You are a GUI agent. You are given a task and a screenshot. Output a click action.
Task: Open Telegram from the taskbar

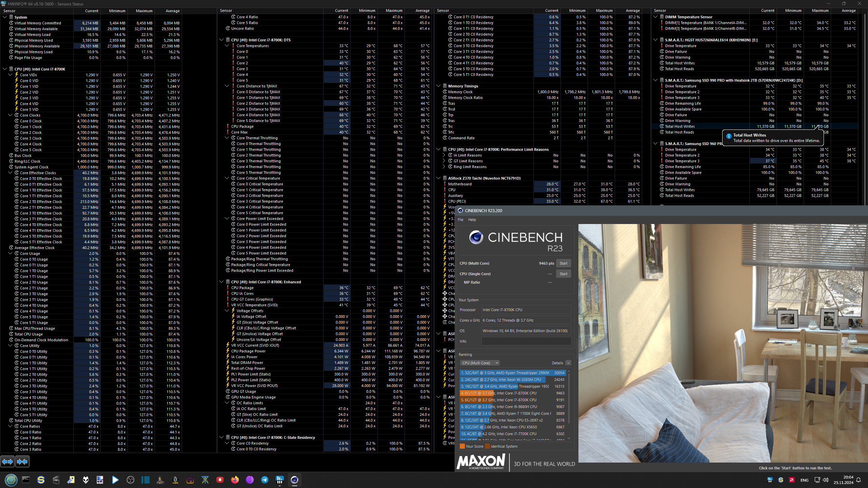tap(264, 480)
